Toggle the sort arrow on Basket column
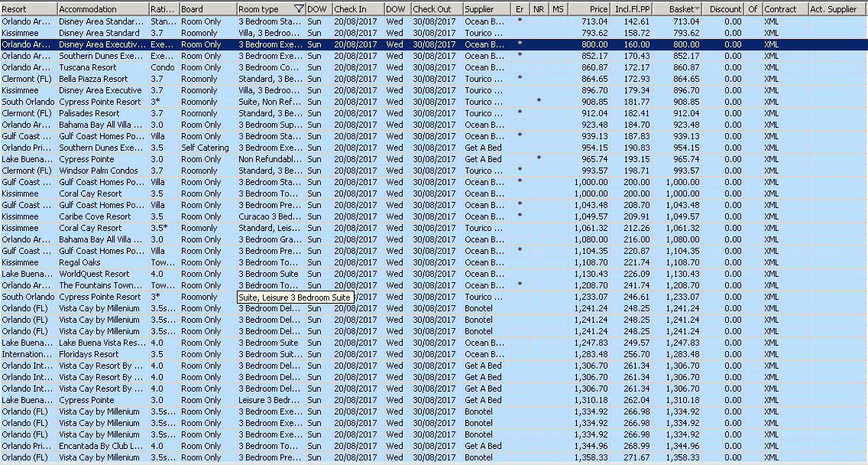 [696, 9]
